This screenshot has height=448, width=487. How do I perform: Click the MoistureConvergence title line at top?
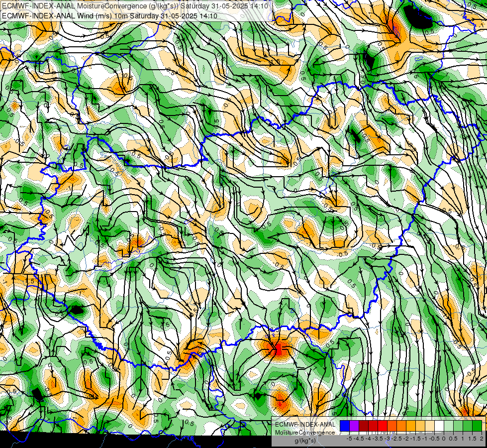click(x=136, y=6)
